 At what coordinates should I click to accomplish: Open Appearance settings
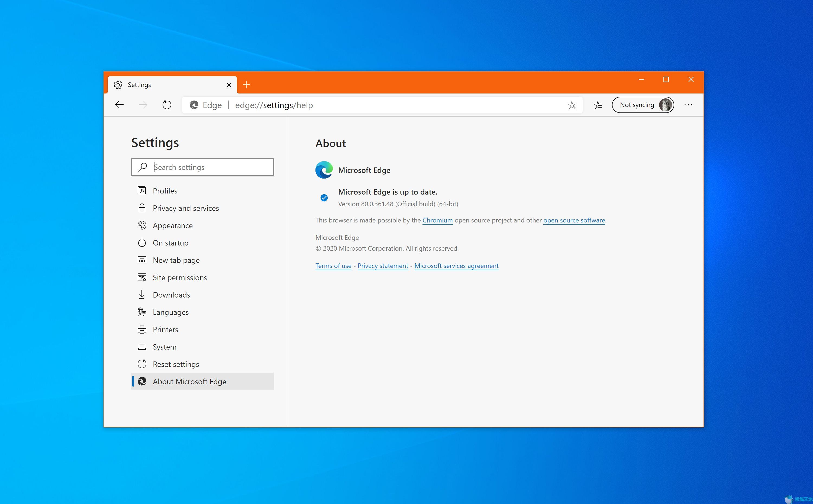point(203,225)
